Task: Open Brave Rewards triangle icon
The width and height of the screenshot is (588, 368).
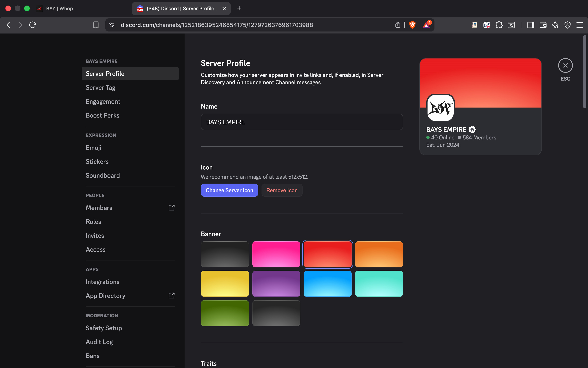Action: click(427, 25)
